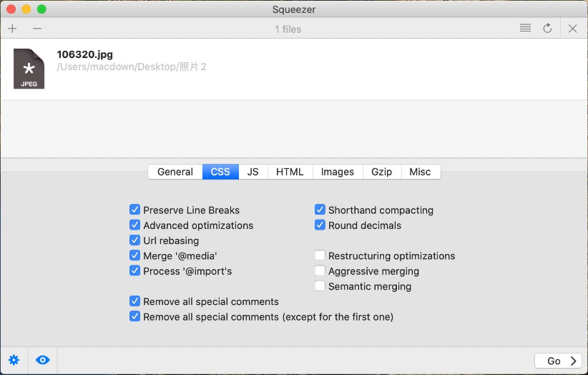Uncheck Process '@import's option

coord(134,271)
